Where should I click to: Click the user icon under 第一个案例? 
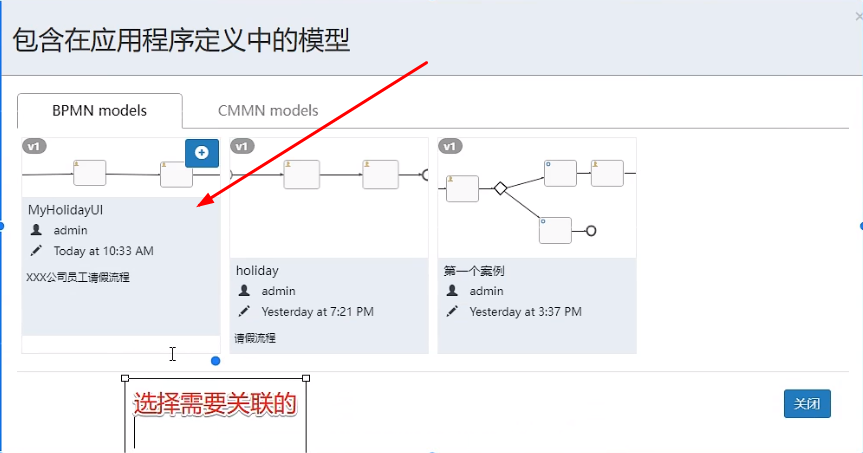click(x=452, y=291)
